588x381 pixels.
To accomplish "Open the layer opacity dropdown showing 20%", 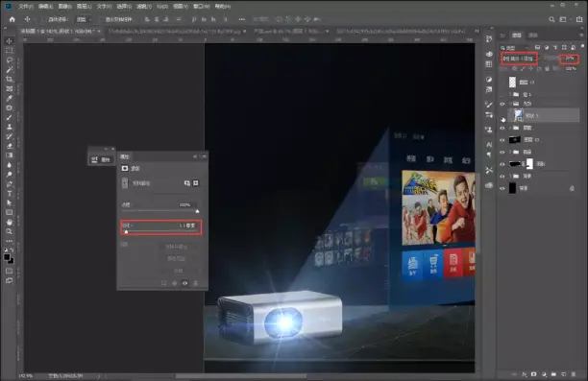I will tap(570, 59).
